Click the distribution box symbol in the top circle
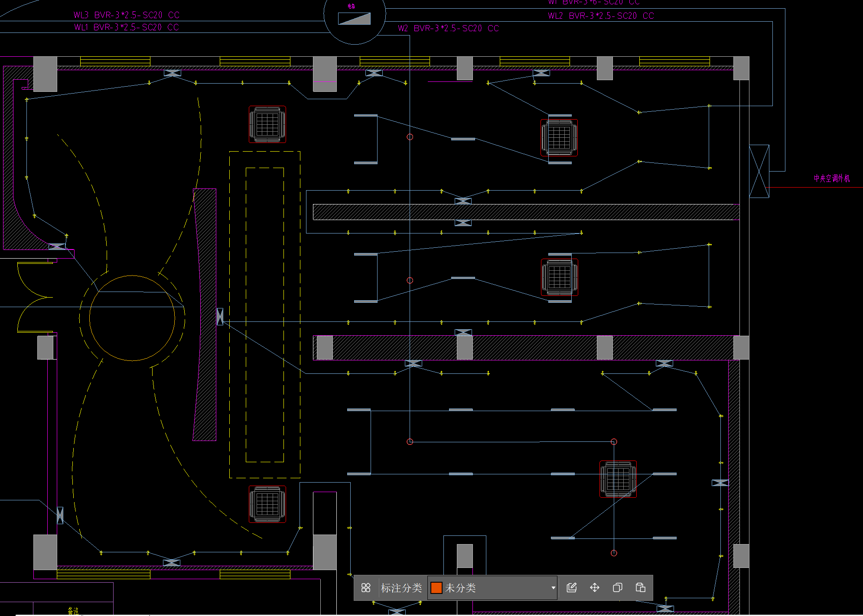Image resolution: width=863 pixels, height=616 pixels. pyautogui.click(x=354, y=19)
